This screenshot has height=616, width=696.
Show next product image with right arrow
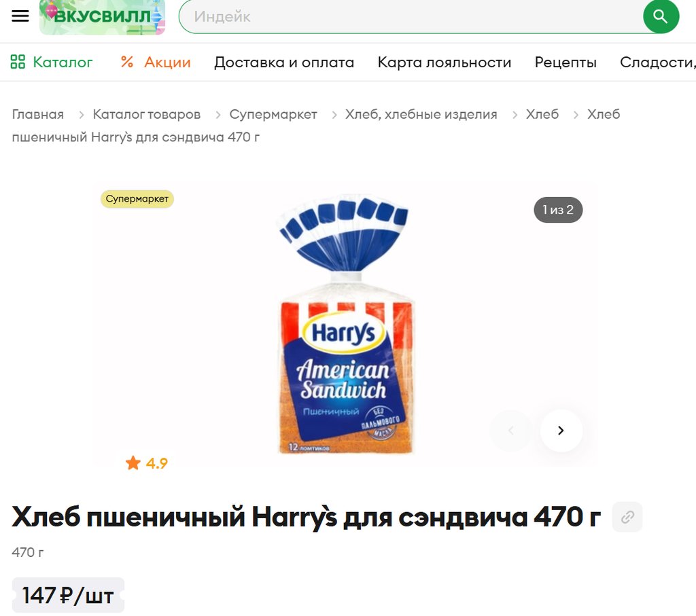(x=561, y=430)
